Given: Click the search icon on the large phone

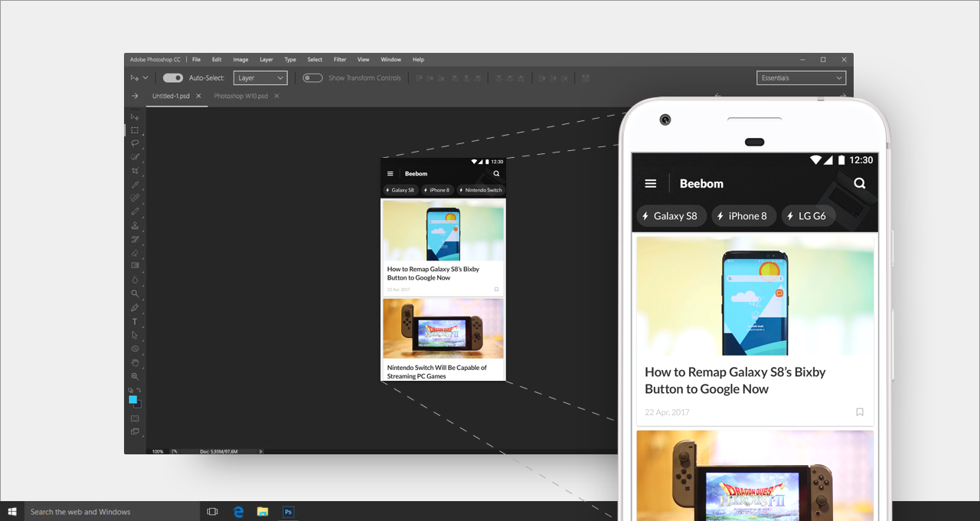Looking at the screenshot, I should point(860,183).
